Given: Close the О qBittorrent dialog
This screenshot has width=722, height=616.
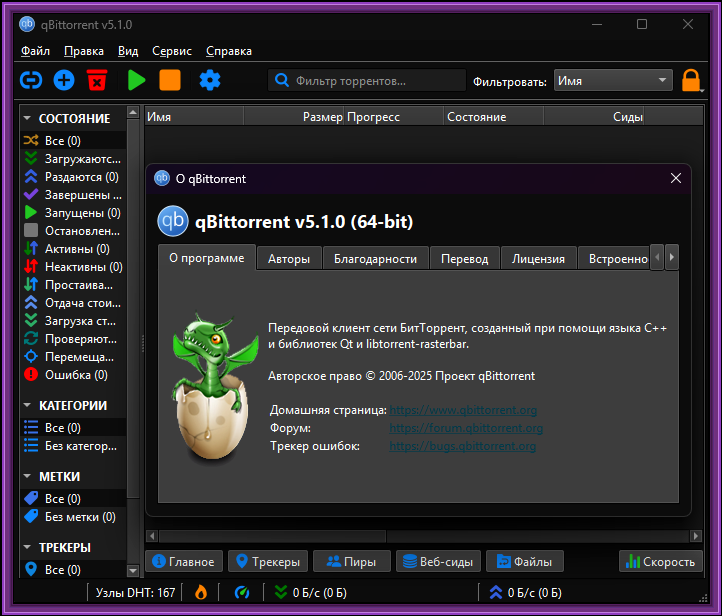Looking at the screenshot, I should point(675,178).
